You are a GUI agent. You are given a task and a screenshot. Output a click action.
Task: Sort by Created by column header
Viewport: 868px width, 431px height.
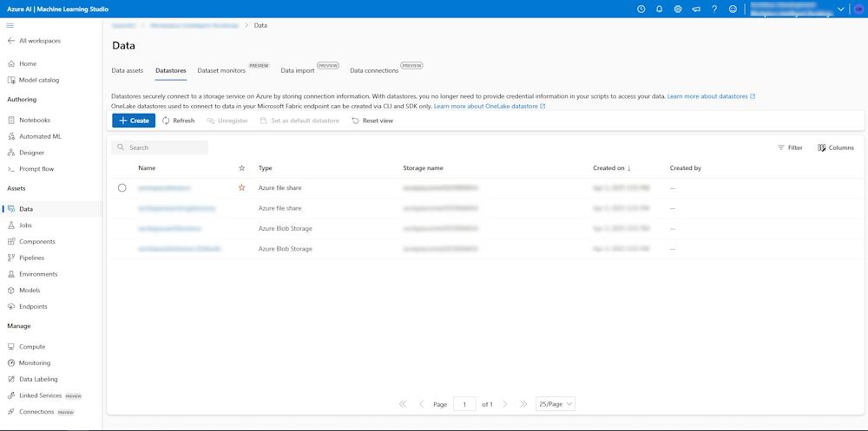[686, 167]
